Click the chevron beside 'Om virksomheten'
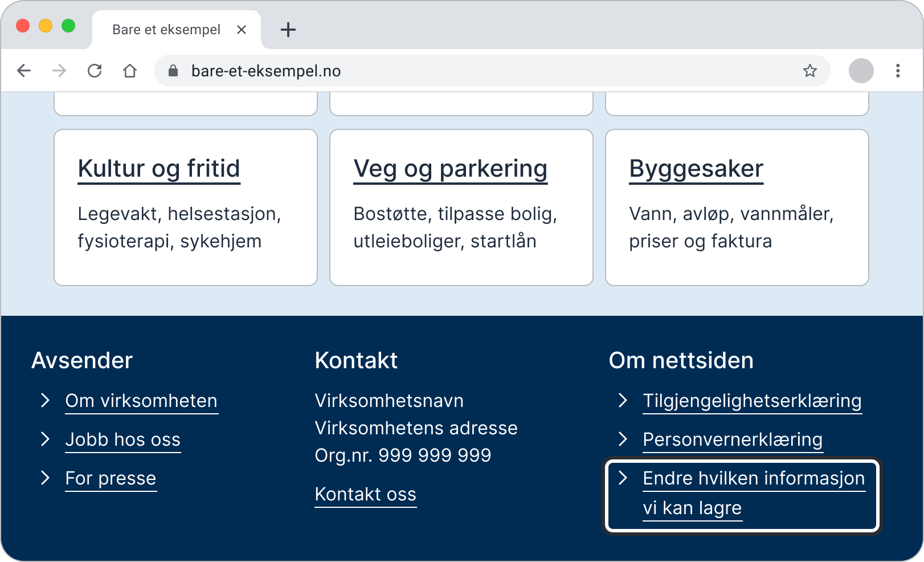Screen dimensions: 924x562 coord(46,400)
